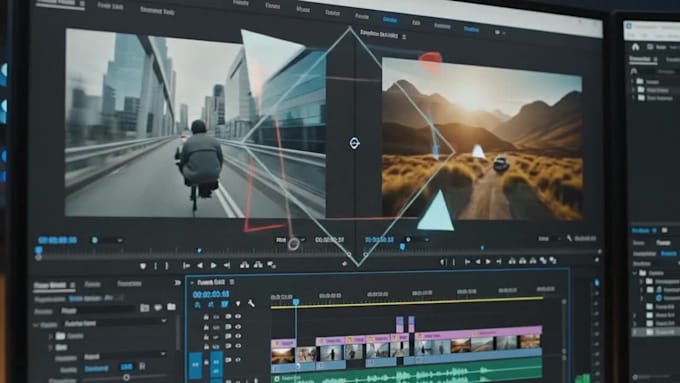The height and width of the screenshot is (383, 680).
Task: Go to In point in Program monitor
Action: coord(467,261)
